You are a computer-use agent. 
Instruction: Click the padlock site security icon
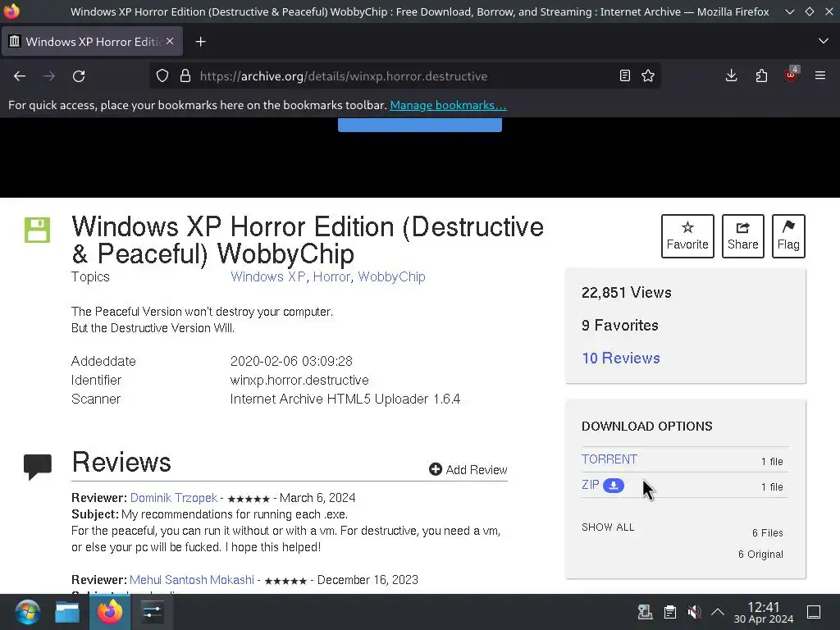[x=185, y=76]
